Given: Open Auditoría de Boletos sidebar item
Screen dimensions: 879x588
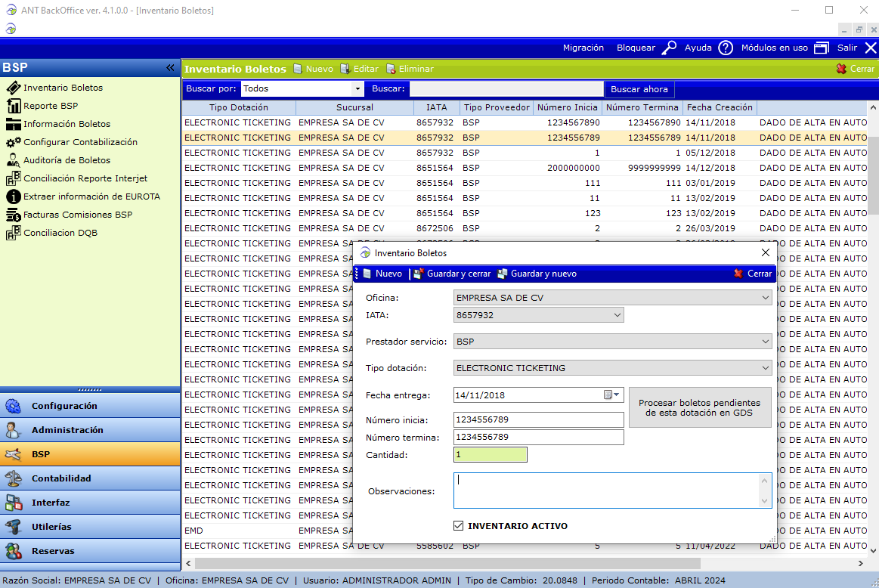Looking at the screenshot, I should coord(67,160).
